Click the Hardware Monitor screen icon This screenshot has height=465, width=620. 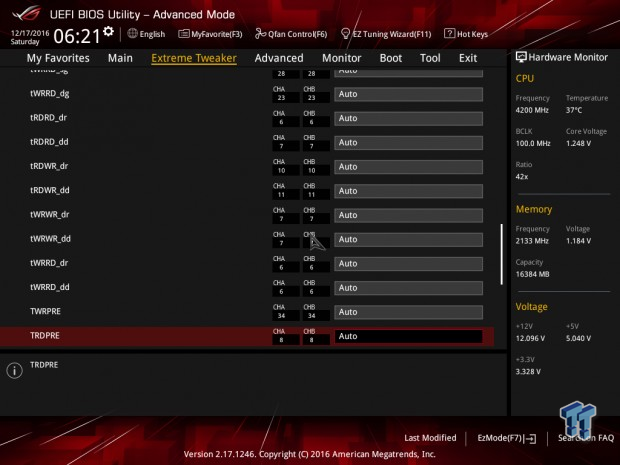point(521,57)
